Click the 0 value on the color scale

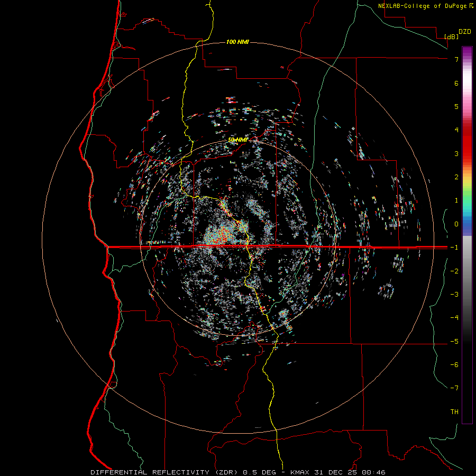point(456,224)
